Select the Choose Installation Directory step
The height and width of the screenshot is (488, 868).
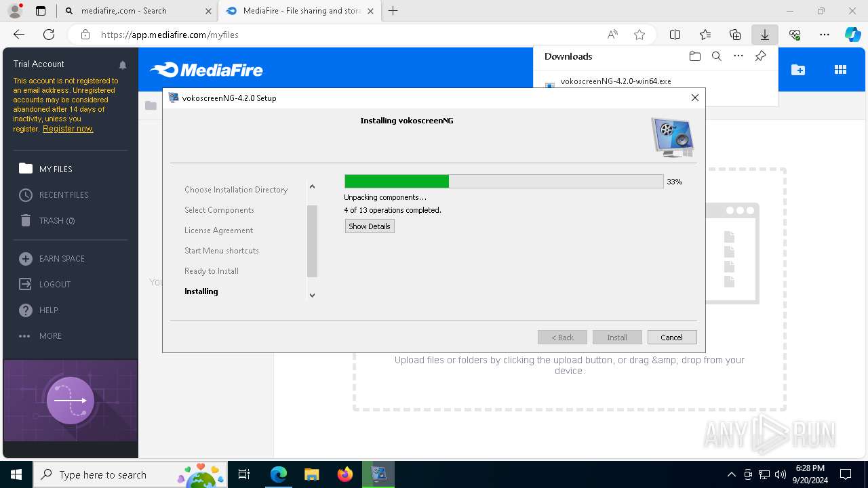tap(236, 190)
